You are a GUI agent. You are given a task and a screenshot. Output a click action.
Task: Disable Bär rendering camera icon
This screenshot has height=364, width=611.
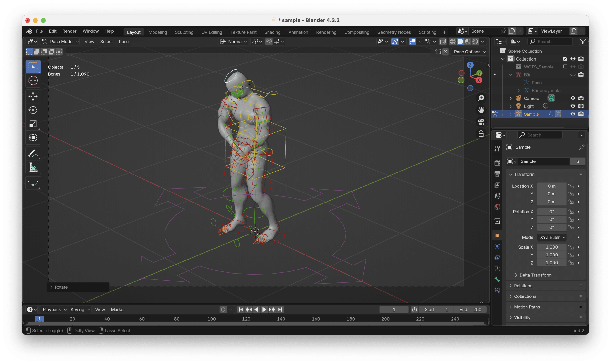581,75
